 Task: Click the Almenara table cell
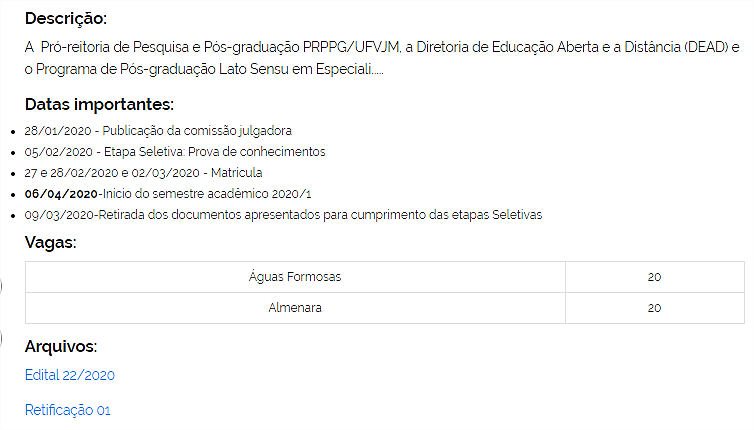point(295,308)
